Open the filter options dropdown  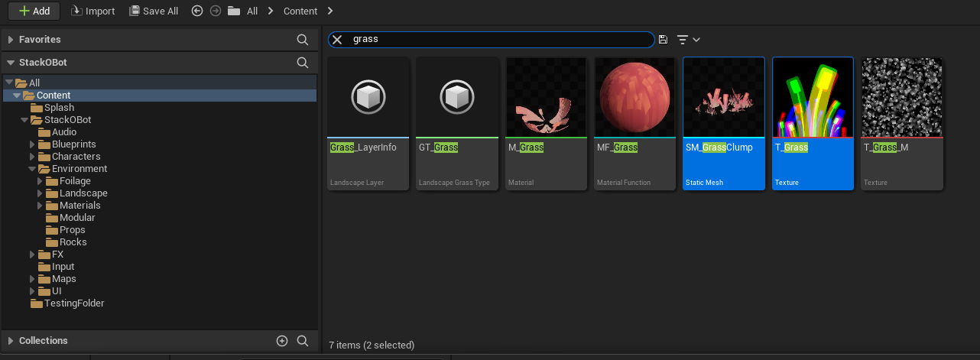[x=688, y=39]
